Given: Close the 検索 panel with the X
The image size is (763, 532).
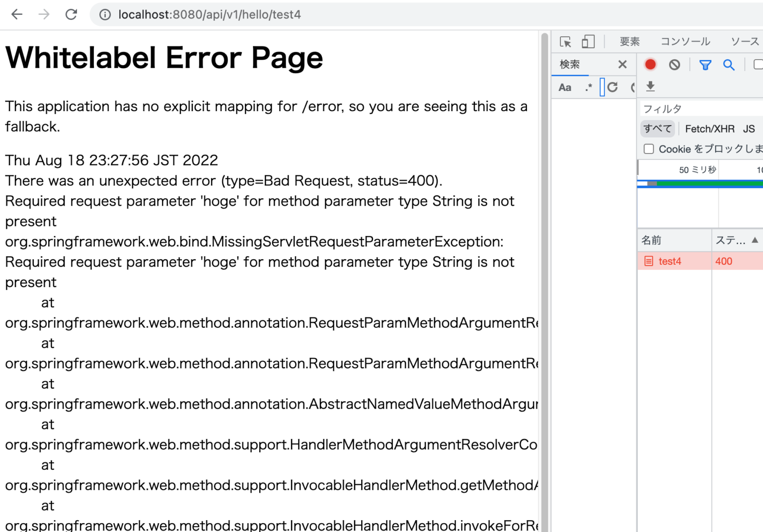Looking at the screenshot, I should 622,64.
